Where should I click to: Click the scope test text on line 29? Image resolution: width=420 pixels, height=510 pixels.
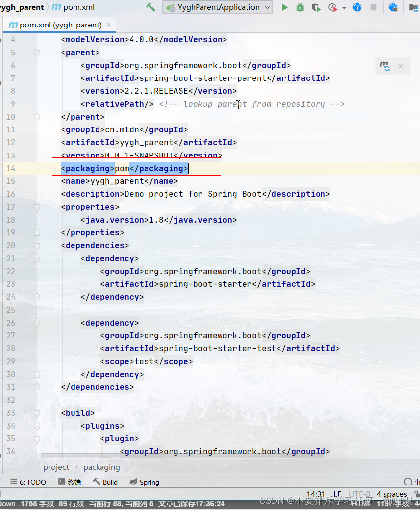(x=144, y=361)
